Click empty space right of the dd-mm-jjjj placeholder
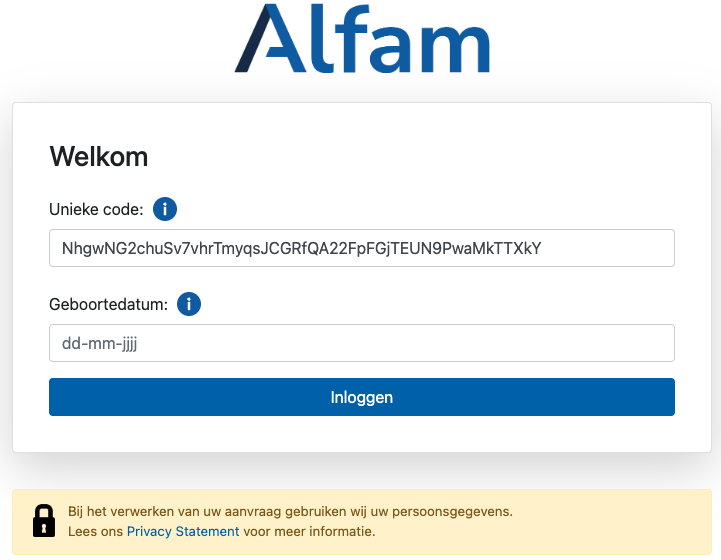 coord(405,343)
